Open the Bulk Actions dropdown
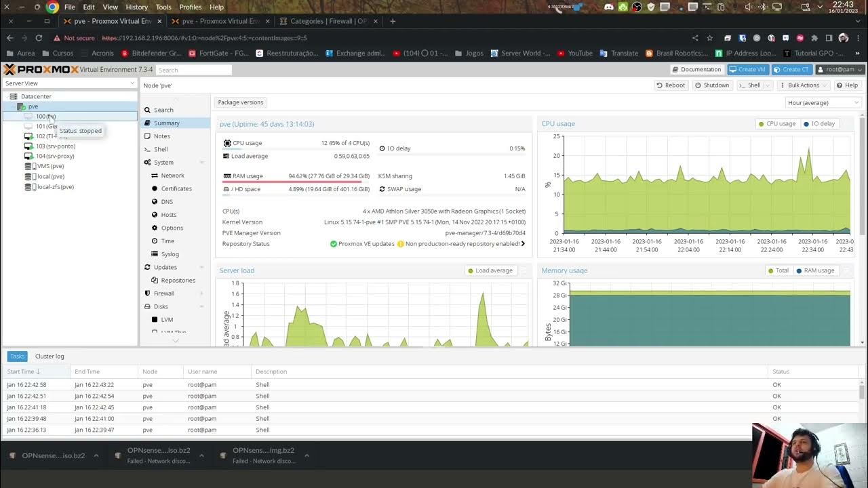 pos(804,85)
